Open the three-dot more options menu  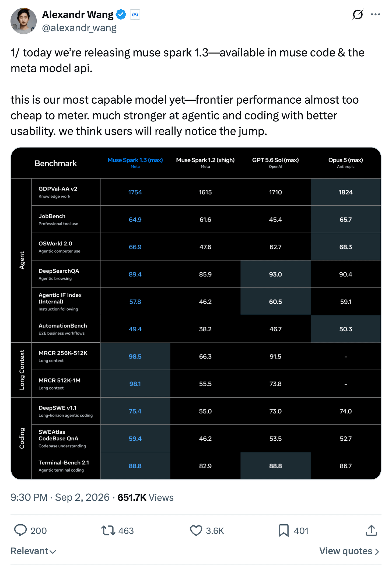(375, 15)
